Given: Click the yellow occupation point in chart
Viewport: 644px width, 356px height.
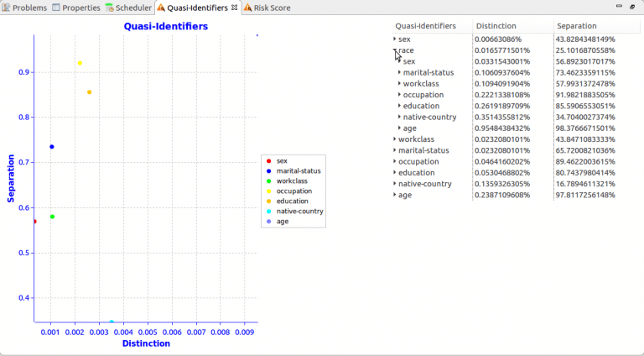Looking at the screenshot, I should point(80,63).
